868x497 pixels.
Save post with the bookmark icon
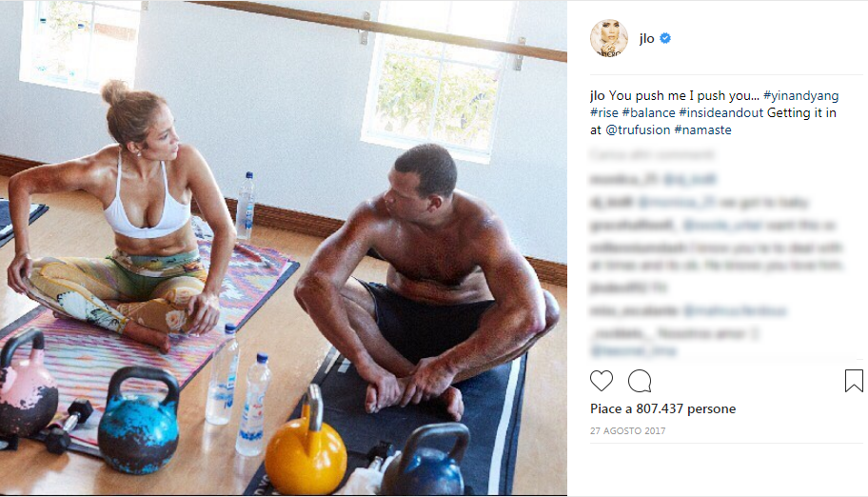tap(854, 381)
